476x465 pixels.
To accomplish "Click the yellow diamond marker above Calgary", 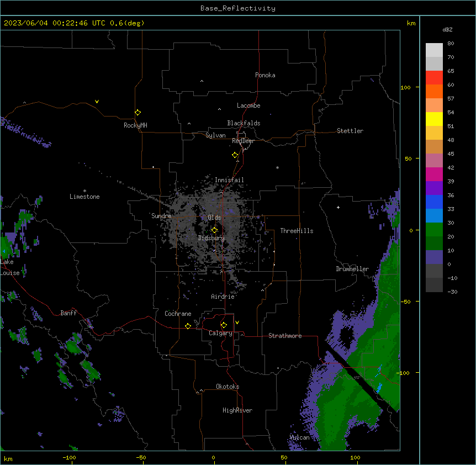I will point(224,325).
